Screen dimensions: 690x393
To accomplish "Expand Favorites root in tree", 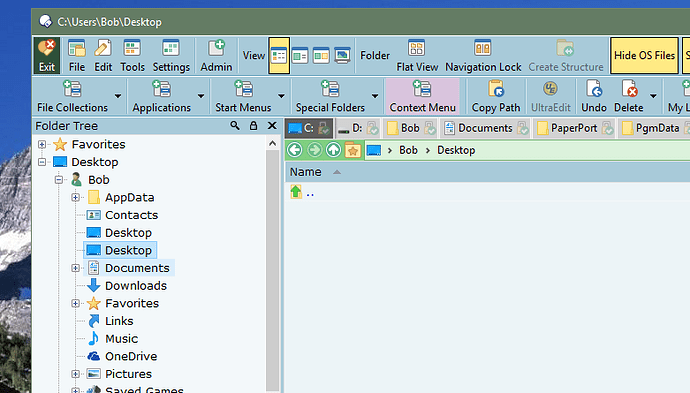I will coord(42,144).
